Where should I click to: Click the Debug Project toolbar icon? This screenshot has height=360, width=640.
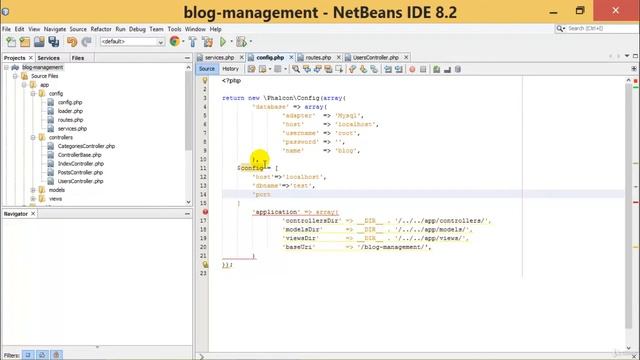coord(242,42)
